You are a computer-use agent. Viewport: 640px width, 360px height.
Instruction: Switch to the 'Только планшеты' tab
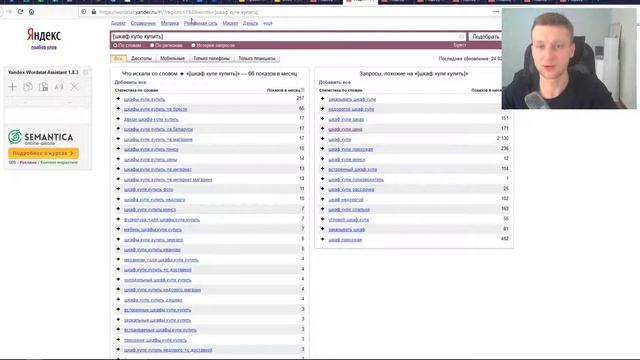tap(257, 58)
